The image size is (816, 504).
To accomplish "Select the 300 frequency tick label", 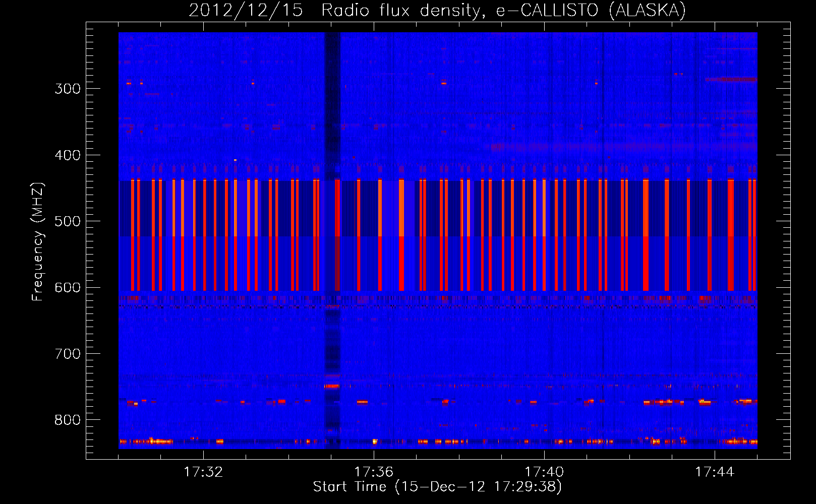I will 68,89.
